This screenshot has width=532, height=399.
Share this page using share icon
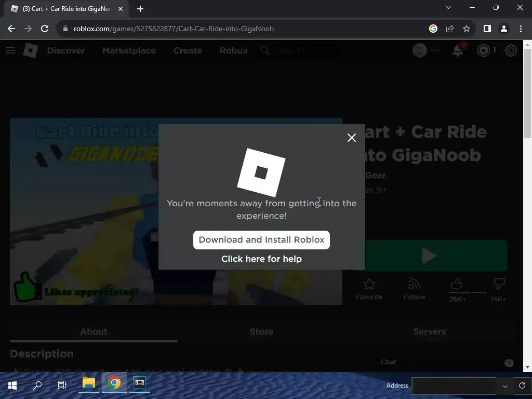coord(450,29)
